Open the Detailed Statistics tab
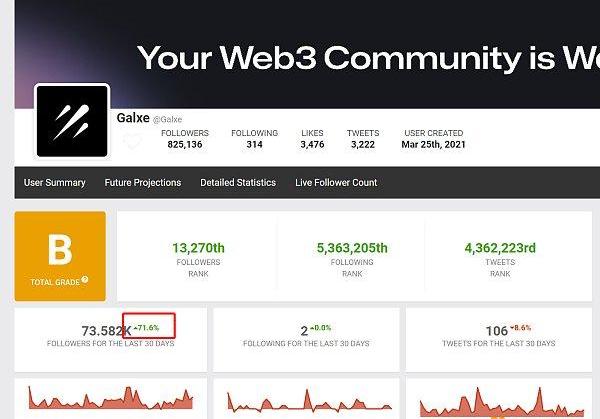Viewport: 600px width, 419px height. click(x=238, y=183)
